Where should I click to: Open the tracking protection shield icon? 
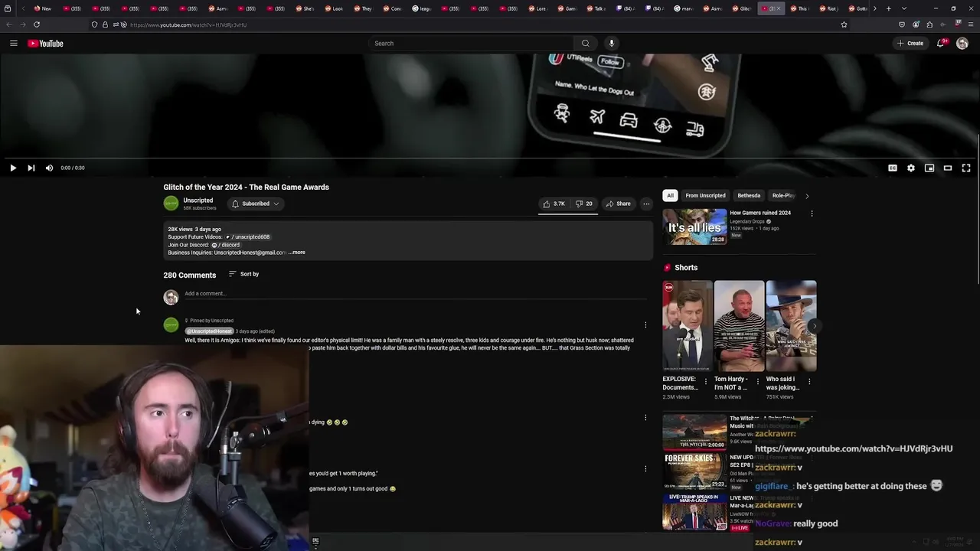tap(95, 24)
